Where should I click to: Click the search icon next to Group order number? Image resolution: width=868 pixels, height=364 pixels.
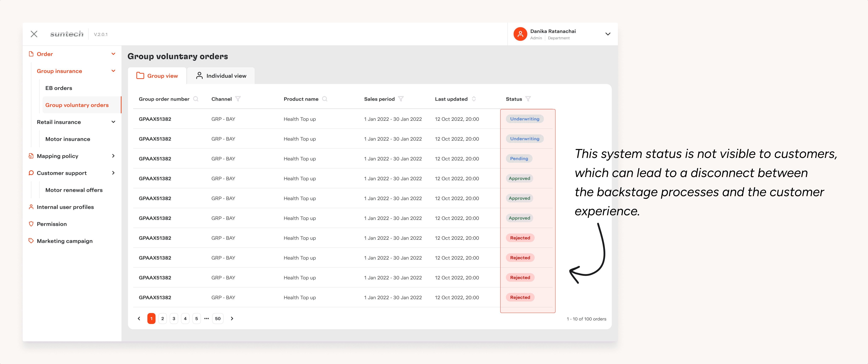pyautogui.click(x=196, y=99)
